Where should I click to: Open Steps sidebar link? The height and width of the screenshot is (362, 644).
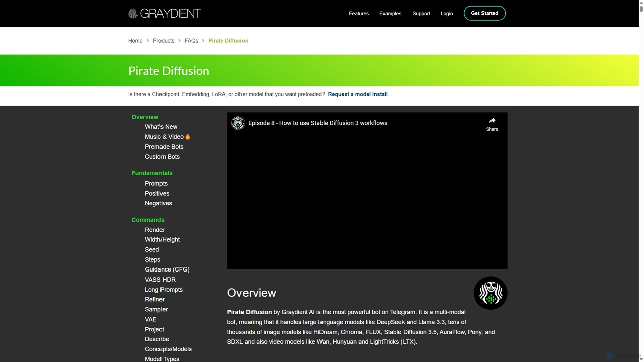(x=152, y=260)
